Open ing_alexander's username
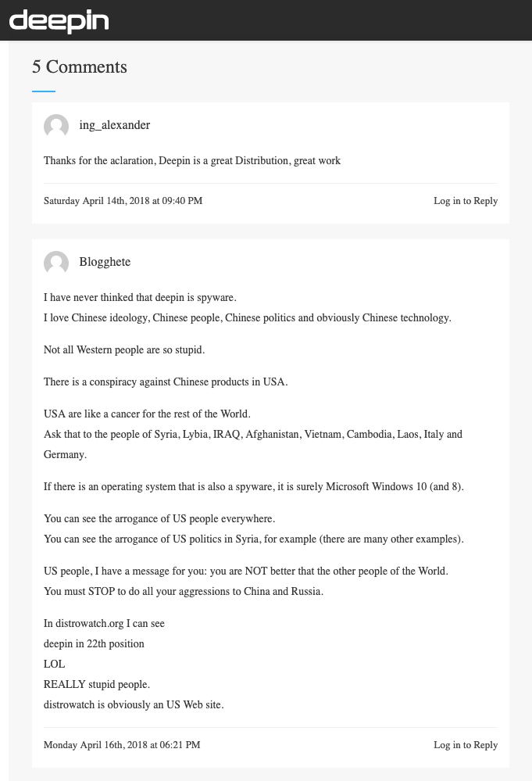Viewport: 532px width, 781px height. click(x=114, y=125)
